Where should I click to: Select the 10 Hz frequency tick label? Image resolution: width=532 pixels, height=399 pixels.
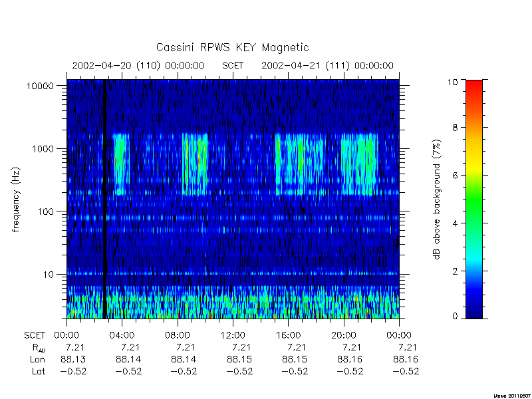click(x=49, y=275)
